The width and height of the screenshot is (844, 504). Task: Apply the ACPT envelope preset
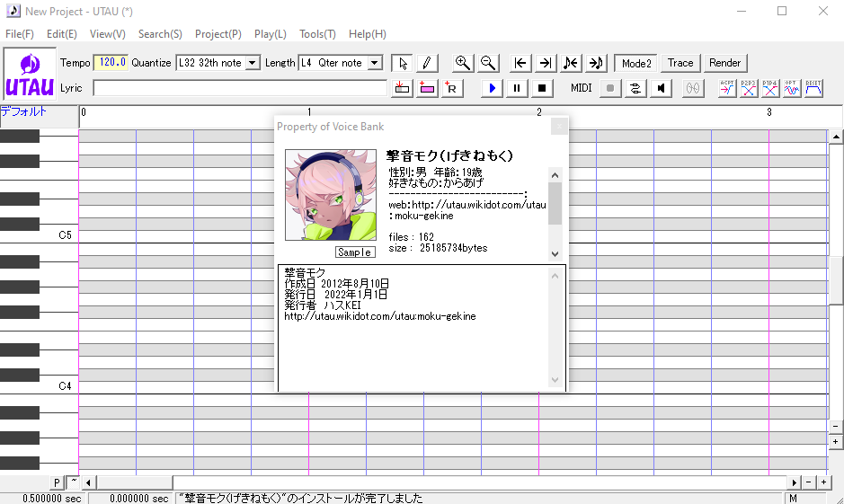727,88
